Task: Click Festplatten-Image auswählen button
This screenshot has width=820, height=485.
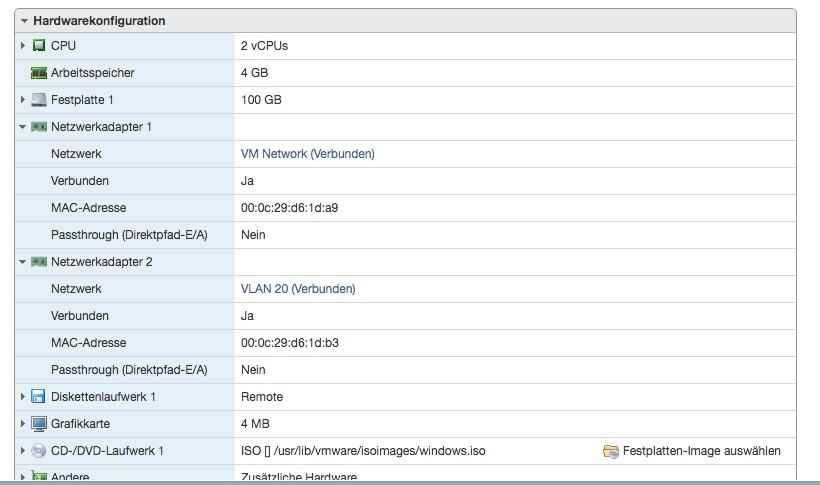Action: tap(701, 451)
